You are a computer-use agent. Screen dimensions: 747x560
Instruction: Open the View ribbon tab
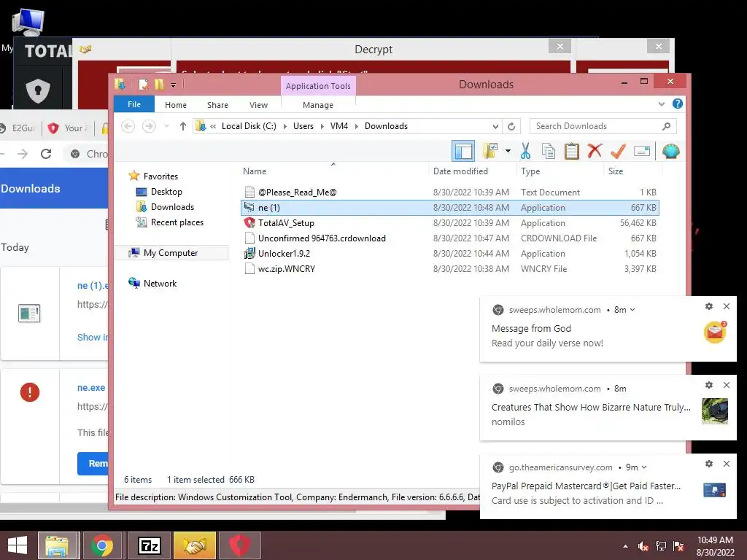pyautogui.click(x=258, y=105)
